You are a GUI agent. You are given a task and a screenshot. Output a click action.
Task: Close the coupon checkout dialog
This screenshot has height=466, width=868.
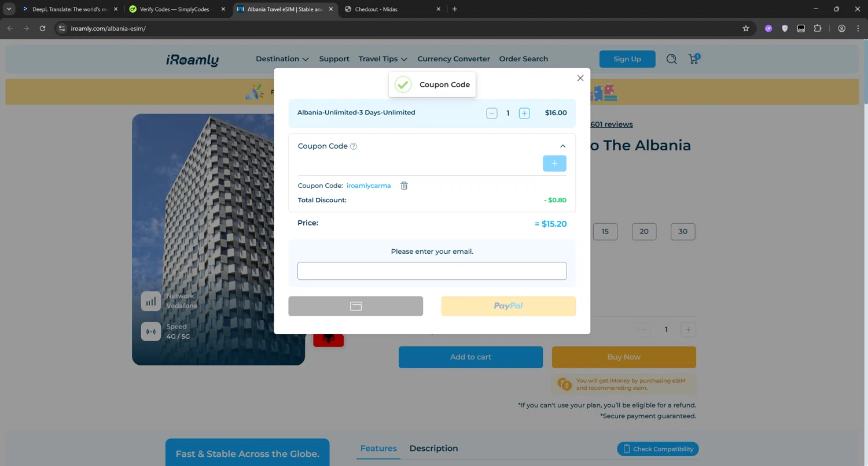coord(580,78)
